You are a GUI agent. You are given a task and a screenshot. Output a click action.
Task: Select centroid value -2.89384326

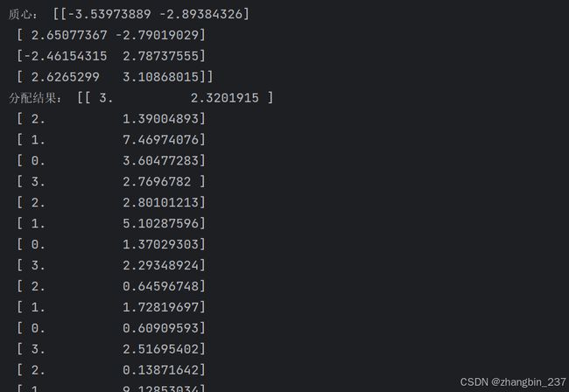[x=201, y=14]
